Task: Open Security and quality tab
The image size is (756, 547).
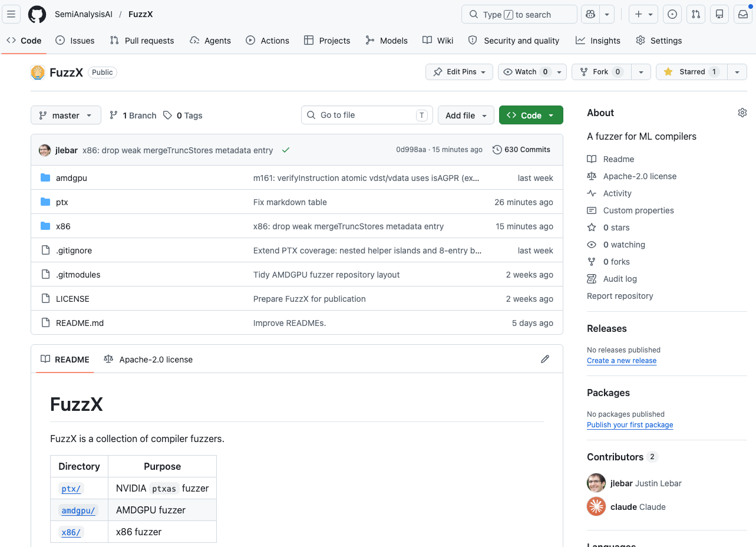Action: click(x=514, y=40)
